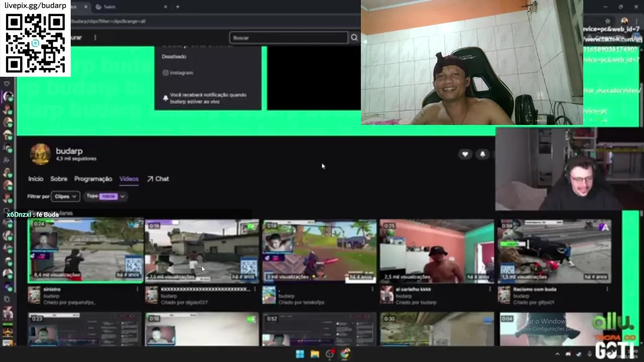This screenshot has width=644, height=362.
Task: Switch to the Programação tab
Action: [x=93, y=179]
